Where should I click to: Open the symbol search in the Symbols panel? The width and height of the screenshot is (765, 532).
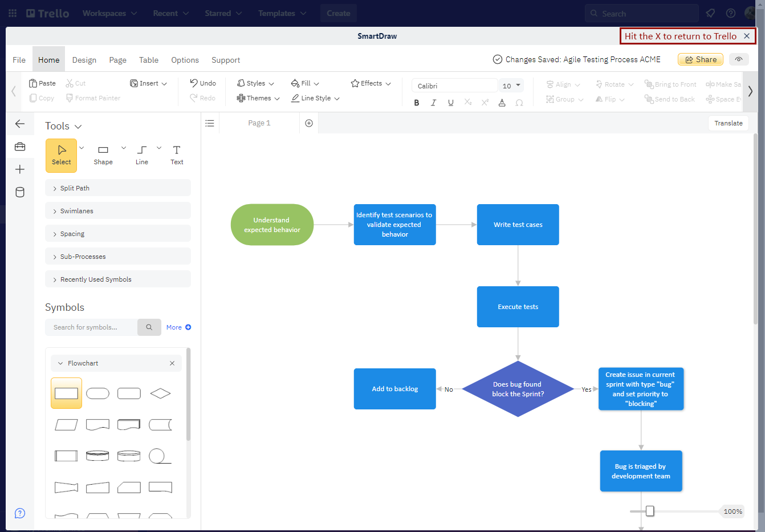coord(149,327)
